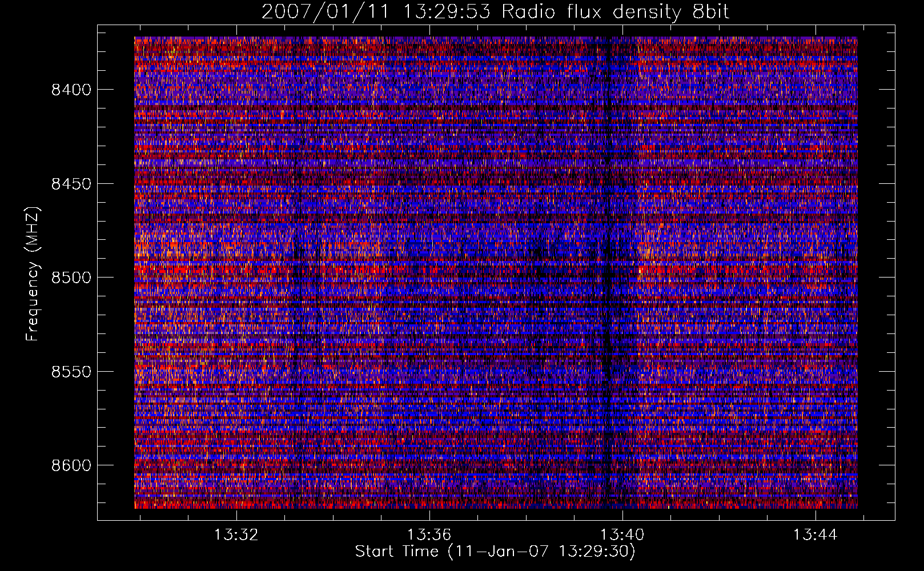The width and height of the screenshot is (924, 571).
Task: Select the 8400 frequency axis label
Action: coord(71,90)
